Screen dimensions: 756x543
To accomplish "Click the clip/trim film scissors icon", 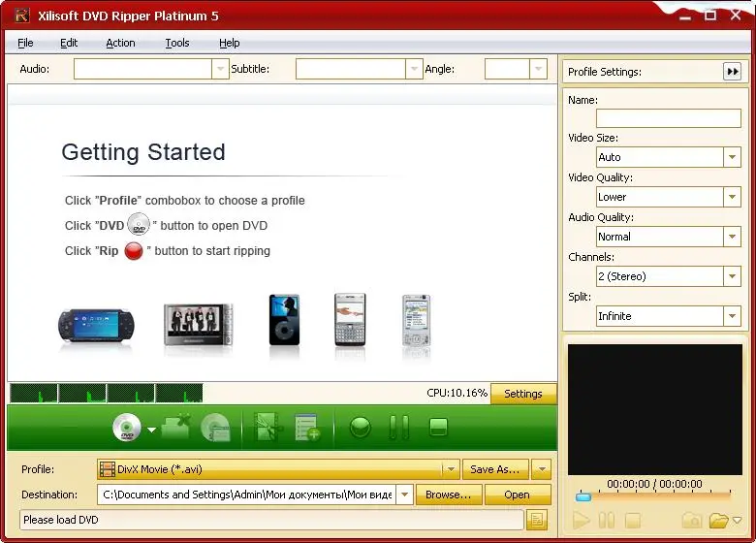I will pyautogui.click(x=267, y=427).
